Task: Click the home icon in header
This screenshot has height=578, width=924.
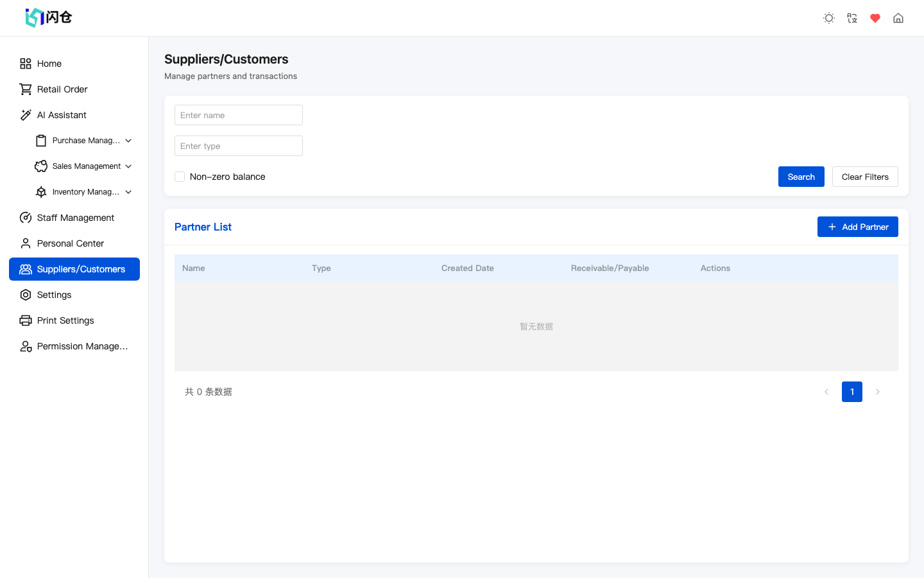Action: [x=898, y=18]
